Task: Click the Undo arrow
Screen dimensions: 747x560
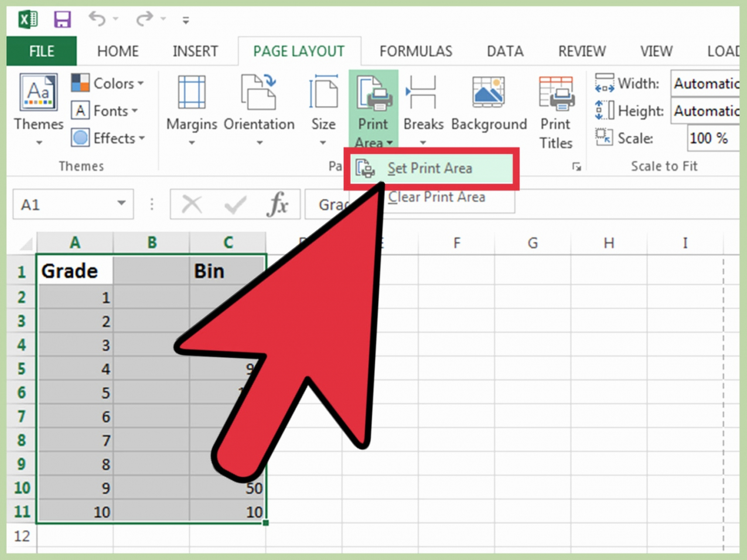Action: (96, 18)
